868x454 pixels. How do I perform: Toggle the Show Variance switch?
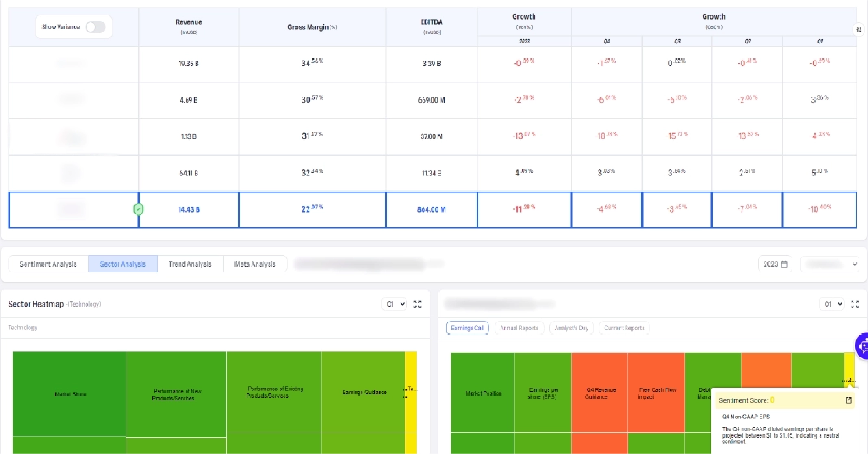(x=95, y=27)
